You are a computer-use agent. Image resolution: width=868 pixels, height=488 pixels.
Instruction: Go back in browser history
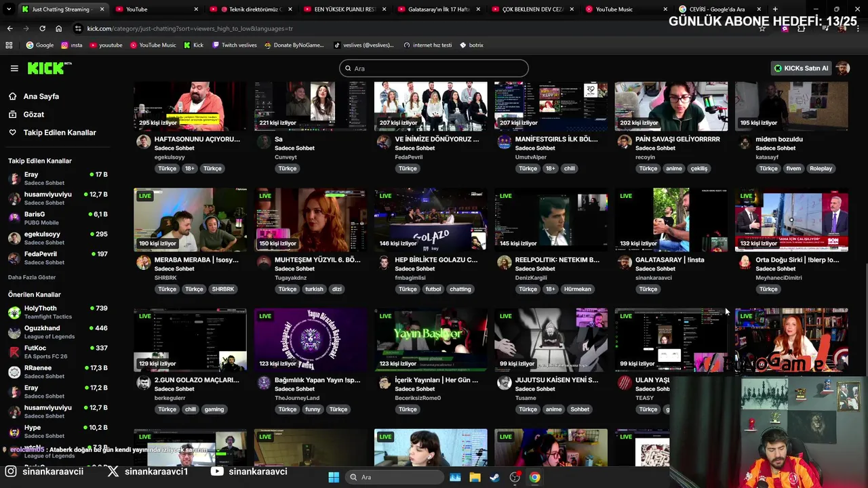tap(9, 28)
